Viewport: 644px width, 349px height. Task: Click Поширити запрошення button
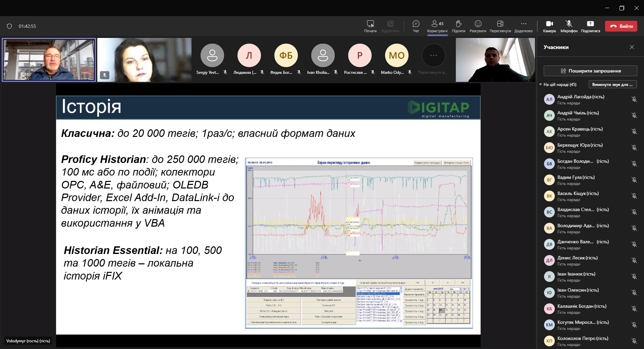(x=590, y=71)
